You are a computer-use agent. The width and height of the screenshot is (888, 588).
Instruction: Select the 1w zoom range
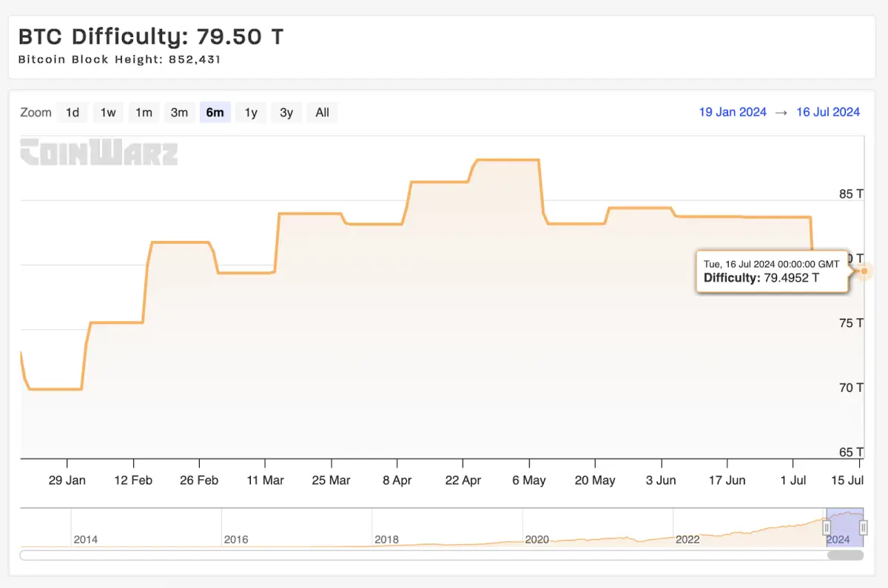tap(108, 112)
